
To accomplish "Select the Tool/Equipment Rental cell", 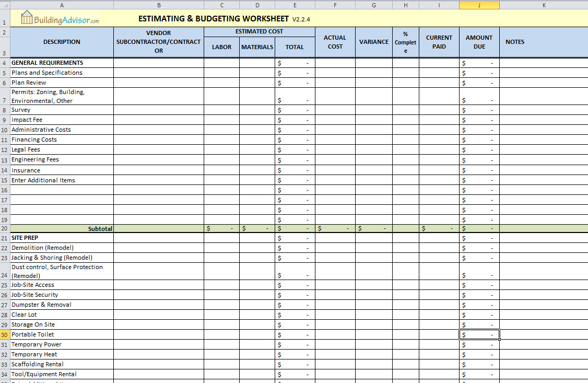I will tap(62, 374).
